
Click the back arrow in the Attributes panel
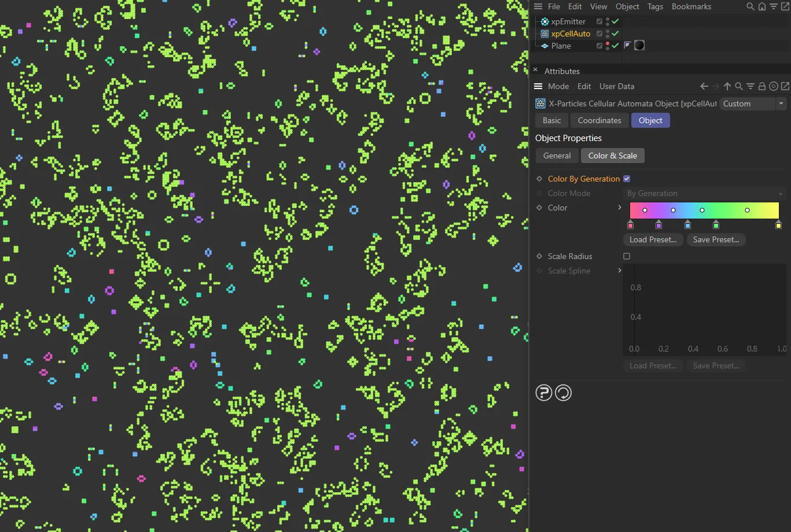[x=704, y=86]
